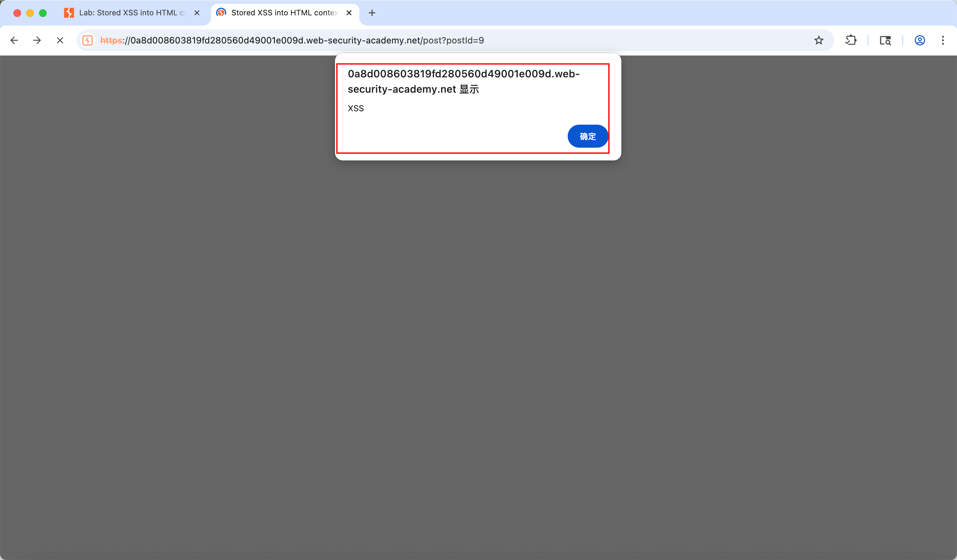
Task: Click the 确定 button in the alert
Action: [x=587, y=136]
